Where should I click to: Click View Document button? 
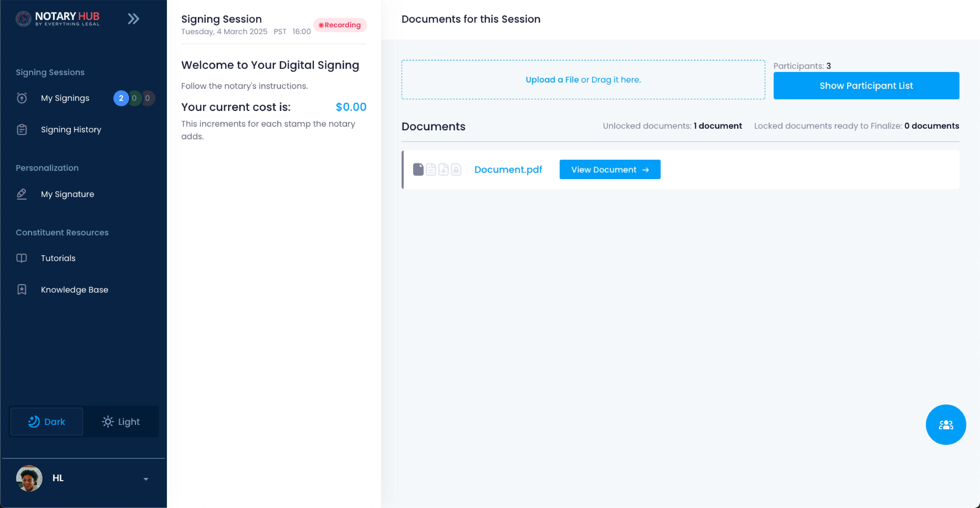(x=610, y=169)
